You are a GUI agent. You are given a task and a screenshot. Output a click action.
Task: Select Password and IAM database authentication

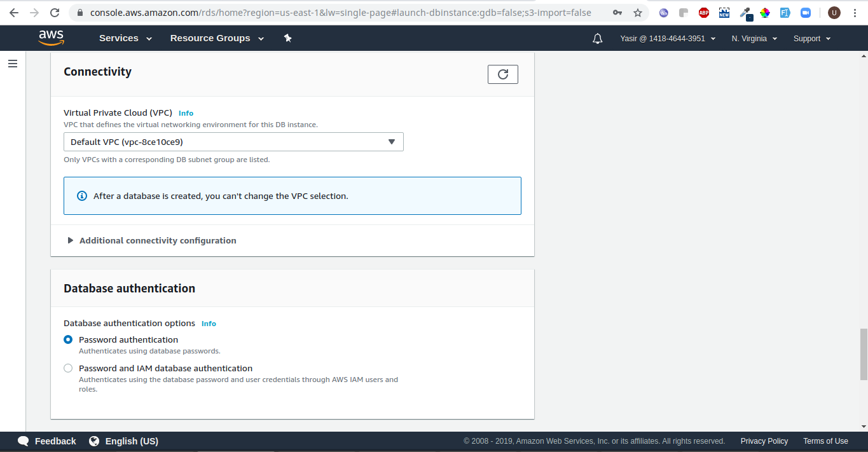[x=68, y=368]
